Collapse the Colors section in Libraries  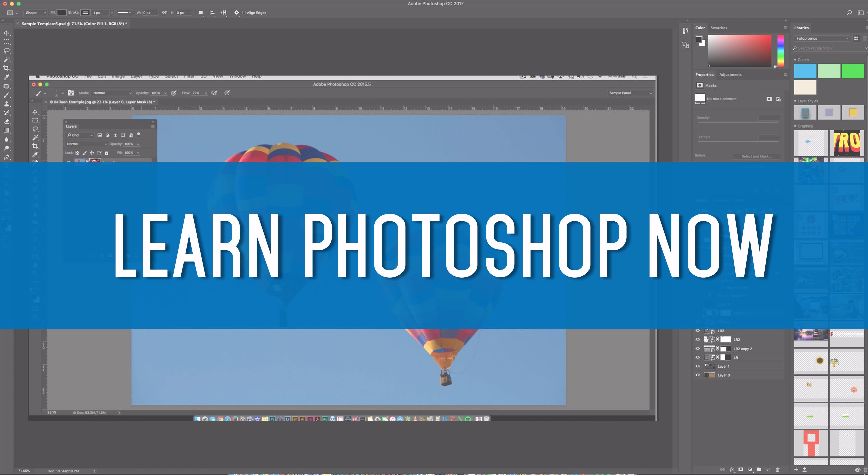795,60
